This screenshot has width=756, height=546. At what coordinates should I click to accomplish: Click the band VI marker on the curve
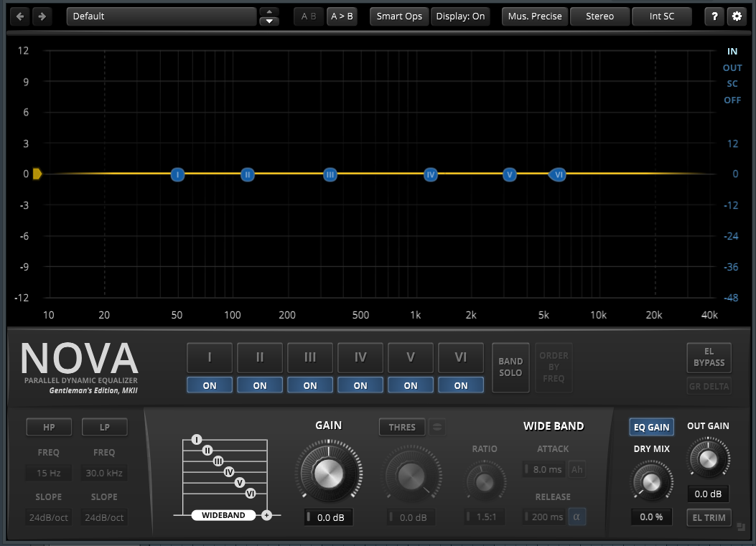pos(558,174)
